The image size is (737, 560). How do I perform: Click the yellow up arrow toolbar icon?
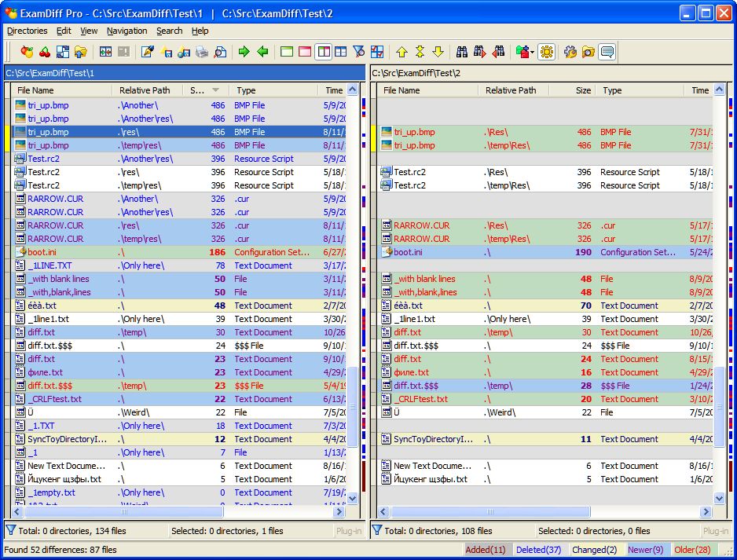point(401,52)
